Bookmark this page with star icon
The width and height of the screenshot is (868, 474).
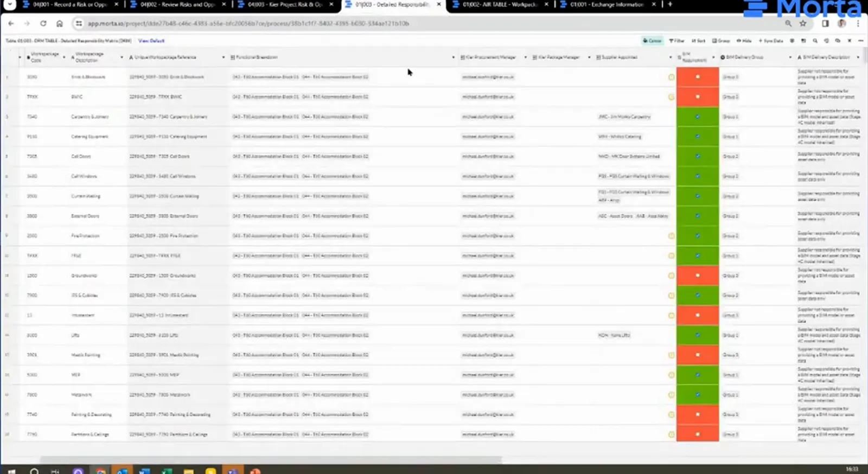click(x=803, y=23)
